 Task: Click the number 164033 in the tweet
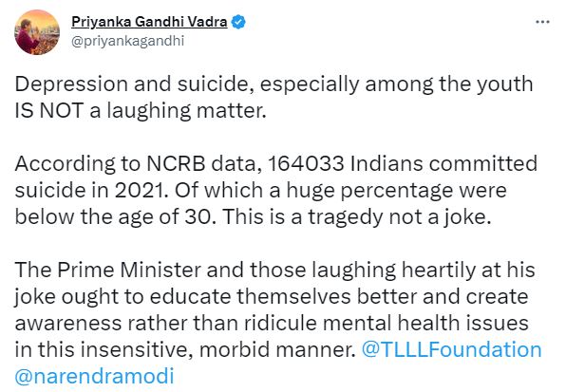[x=306, y=163]
